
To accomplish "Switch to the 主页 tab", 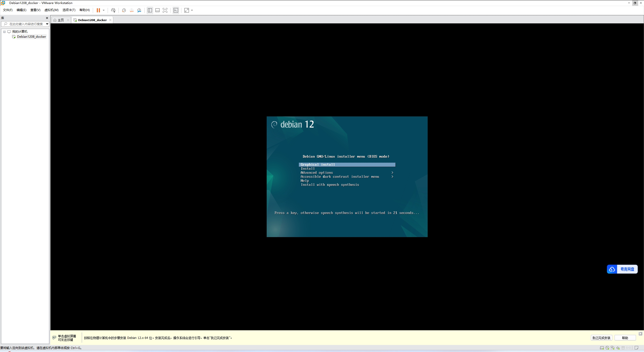I will 61,20.
